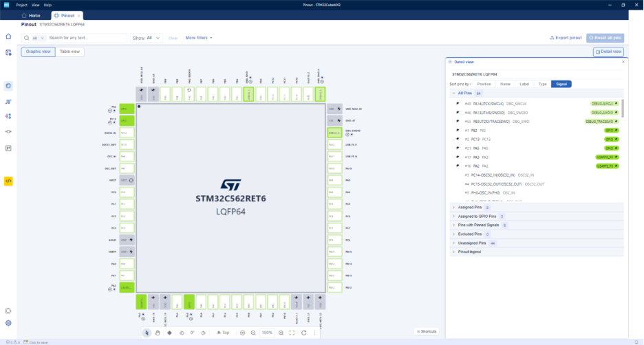644x345 pixels.
Task: Sort pins by Position
Action: [x=484, y=84]
